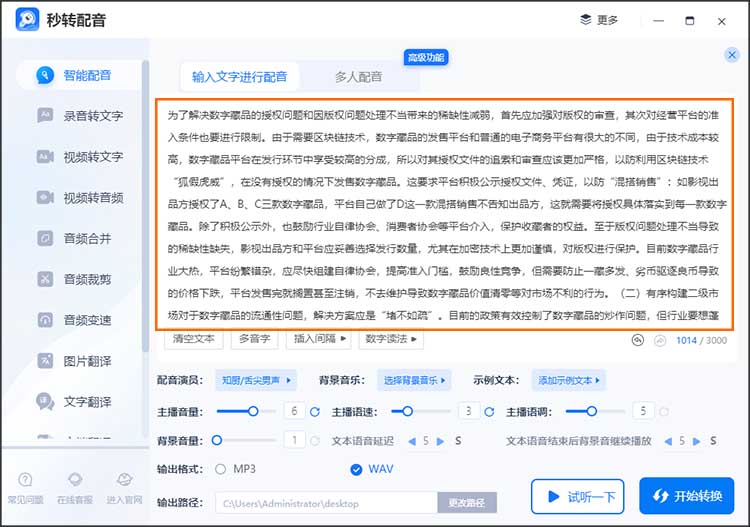Click the redo arrow icon near word count
The height and width of the screenshot is (527, 750).
(x=660, y=340)
